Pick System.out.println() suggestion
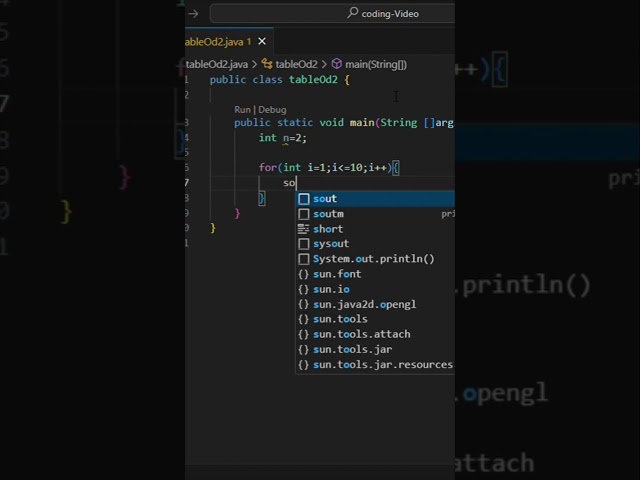The width and height of the screenshot is (640, 480). point(375,259)
